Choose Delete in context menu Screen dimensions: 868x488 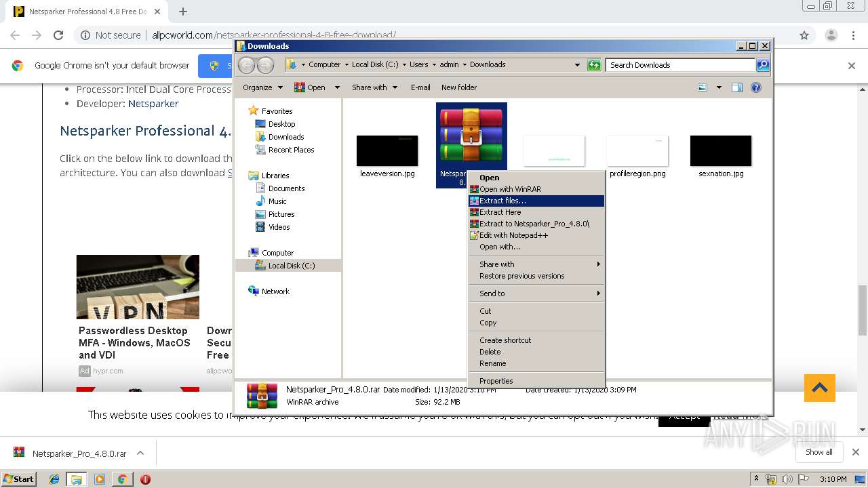point(536,352)
